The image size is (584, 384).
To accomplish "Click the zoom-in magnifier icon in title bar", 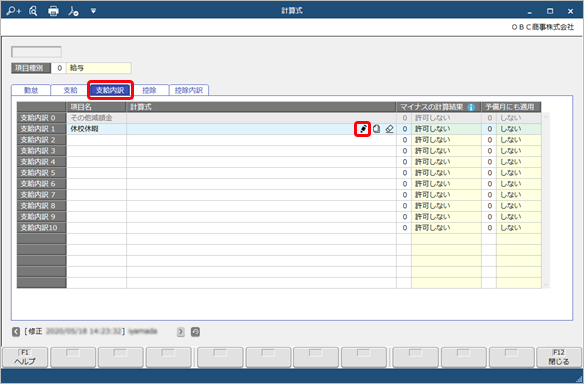I will (x=14, y=11).
